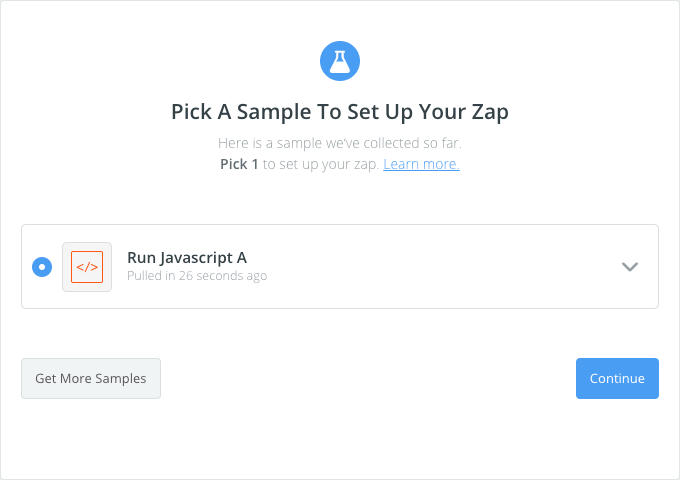This screenshot has width=680, height=480.
Task: Click the Continue button
Action: 617,378
